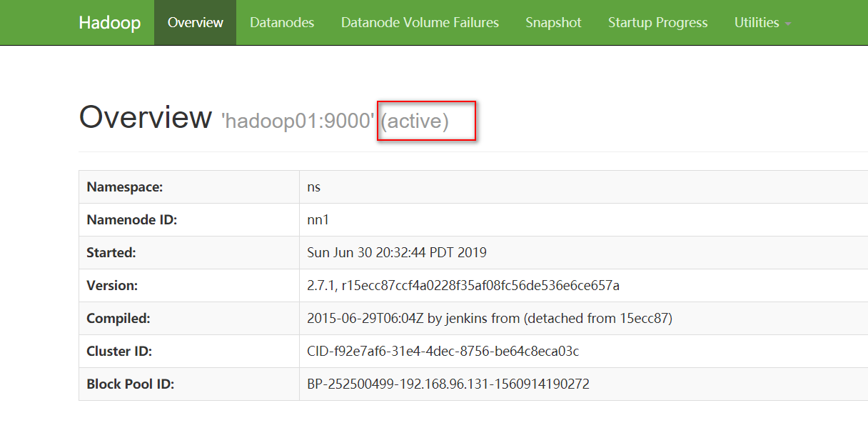Image resolution: width=868 pixels, height=438 pixels.
Task: Click the (active) status text
Action: coord(415,121)
